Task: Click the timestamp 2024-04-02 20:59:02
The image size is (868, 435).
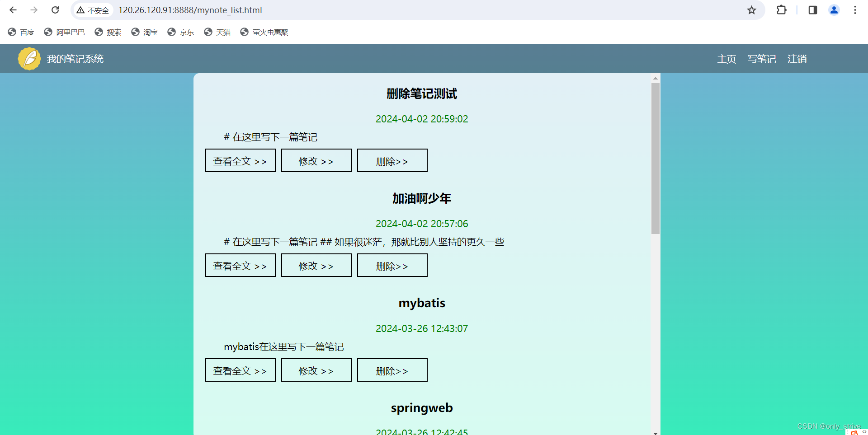Action: click(422, 119)
